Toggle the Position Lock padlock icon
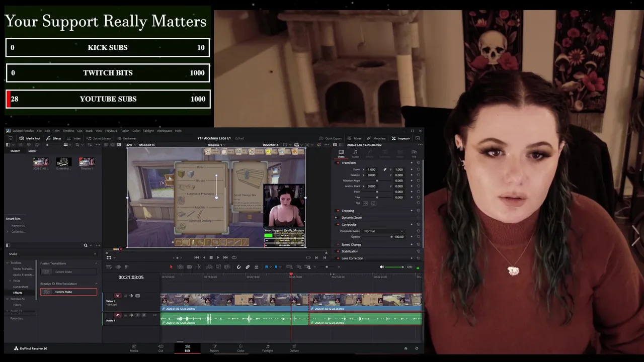Screen dimensions: 644x362 pos(256,267)
